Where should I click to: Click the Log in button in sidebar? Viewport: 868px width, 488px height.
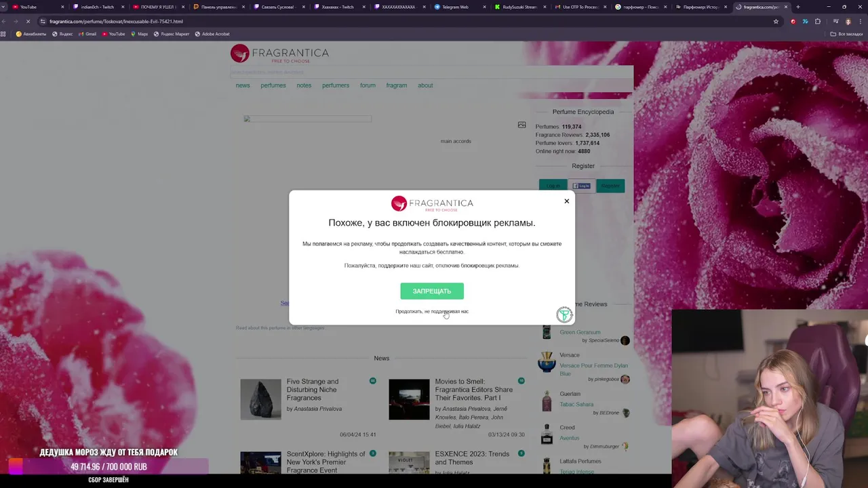point(553,186)
